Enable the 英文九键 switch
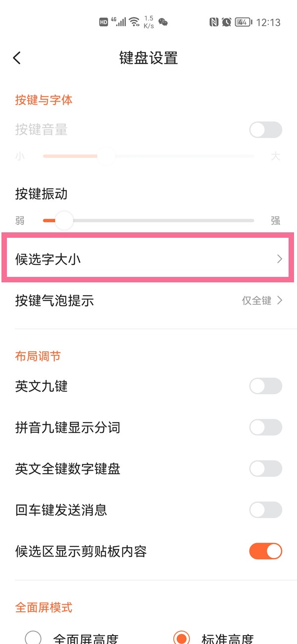This screenshot has width=297, height=644. point(265,386)
